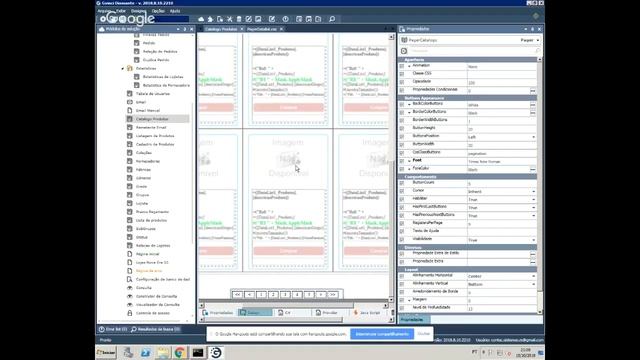Open ellipsis editor for BackColorButtons value
This screenshot has height=360, width=640.
click(533, 105)
